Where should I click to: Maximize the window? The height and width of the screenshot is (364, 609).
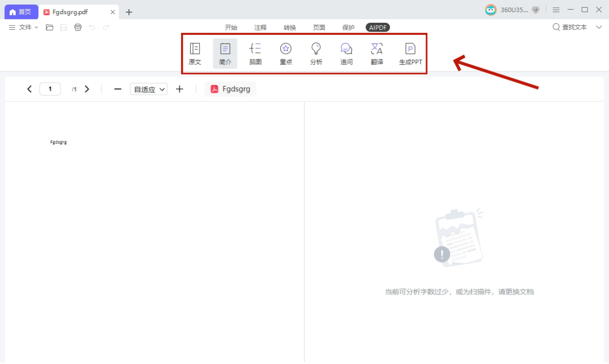[x=585, y=10]
